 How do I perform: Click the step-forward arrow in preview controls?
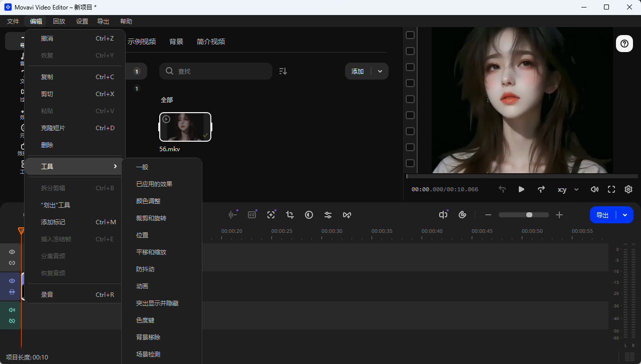click(541, 189)
